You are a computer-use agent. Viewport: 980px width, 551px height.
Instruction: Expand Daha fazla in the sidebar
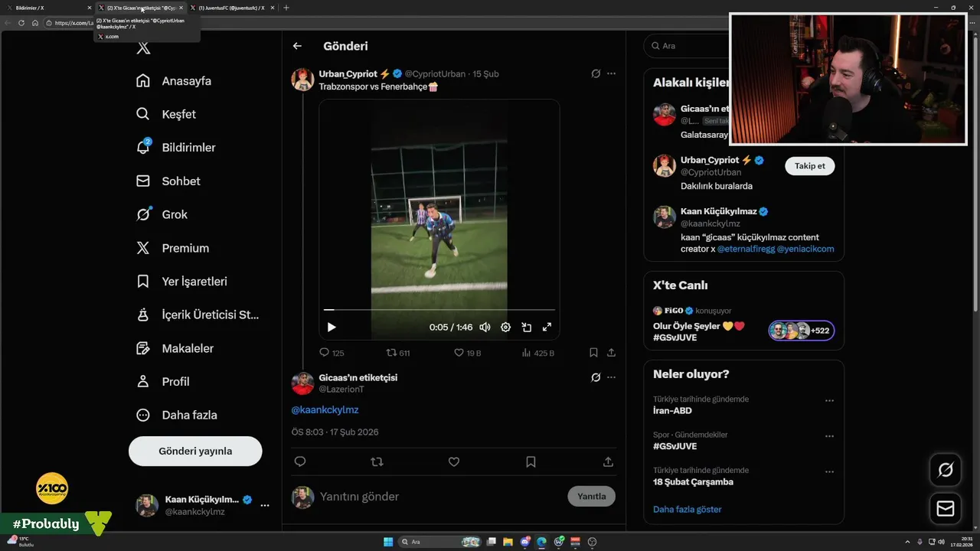(x=177, y=415)
